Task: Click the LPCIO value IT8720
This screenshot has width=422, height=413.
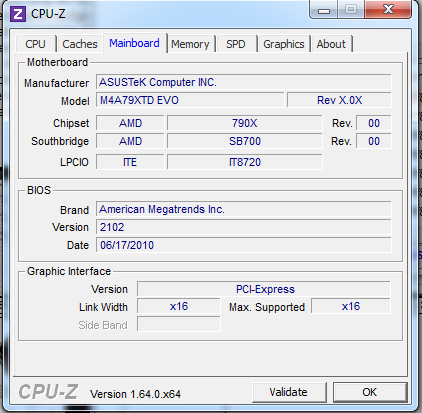Action: (x=245, y=162)
